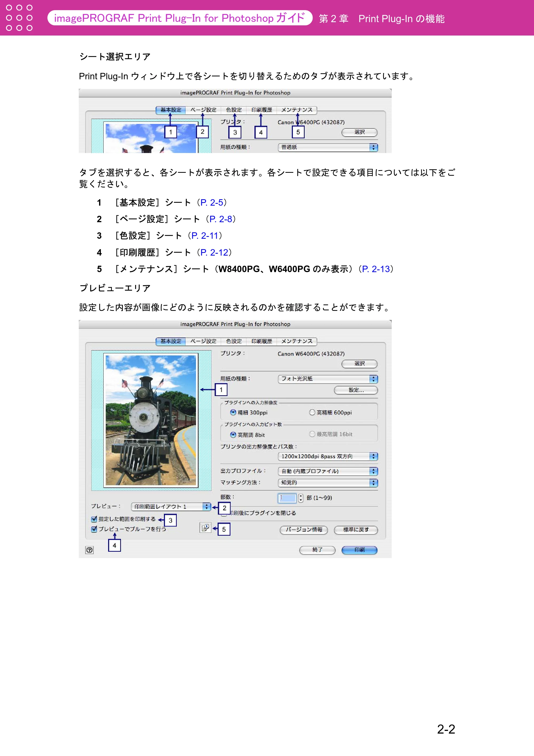Toggle 指定した範囲を印刷する checkbox
Screen dimensions: 534x756
coord(94,519)
